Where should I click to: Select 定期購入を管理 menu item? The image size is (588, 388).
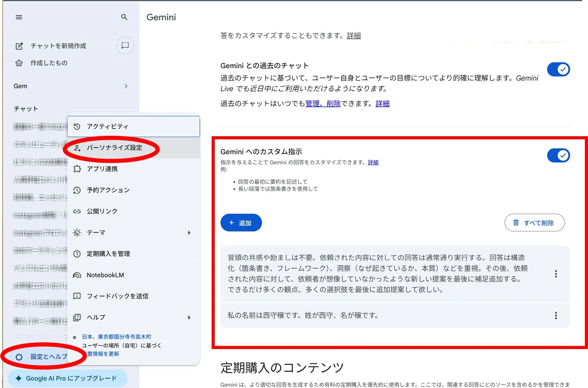tap(134, 254)
